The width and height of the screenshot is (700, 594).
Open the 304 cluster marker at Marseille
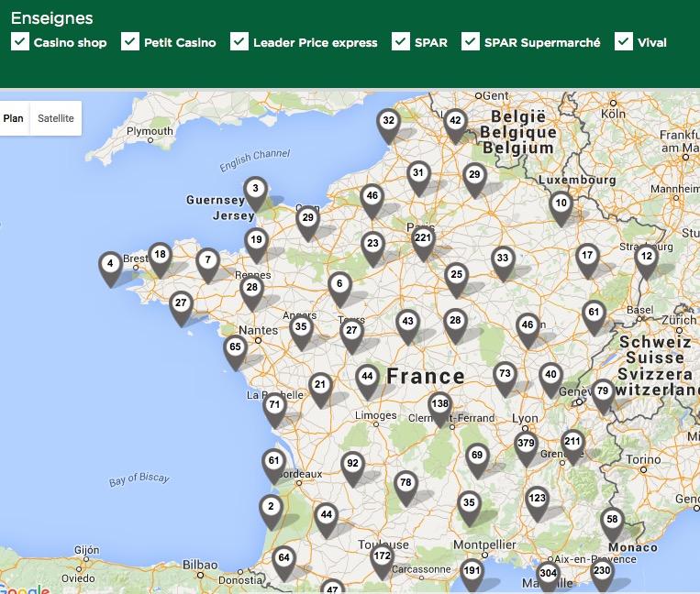pyautogui.click(x=549, y=578)
